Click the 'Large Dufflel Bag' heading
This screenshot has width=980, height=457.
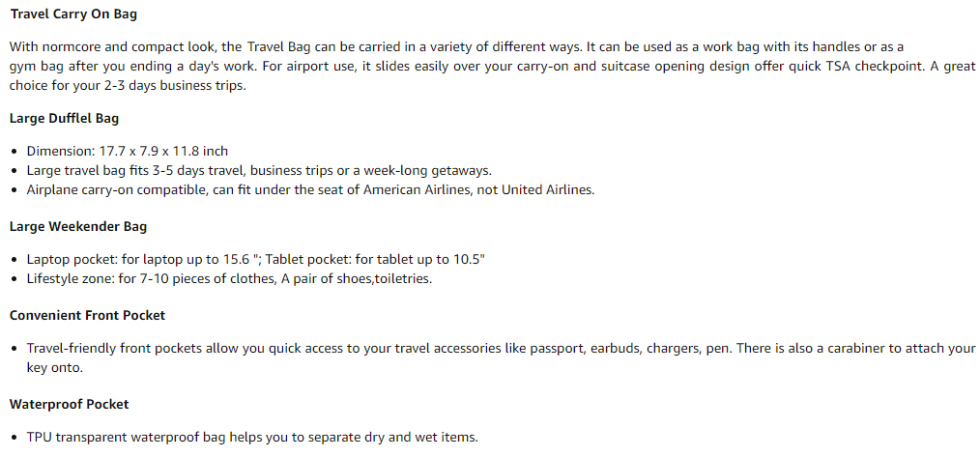point(64,118)
